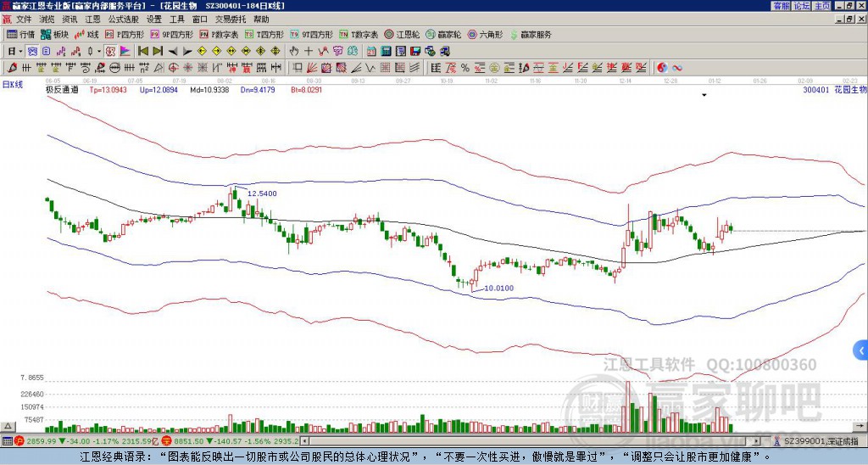Select the red pencil drawing tool
The height and width of the screenshot is (465, 868).
pos(12,68)
